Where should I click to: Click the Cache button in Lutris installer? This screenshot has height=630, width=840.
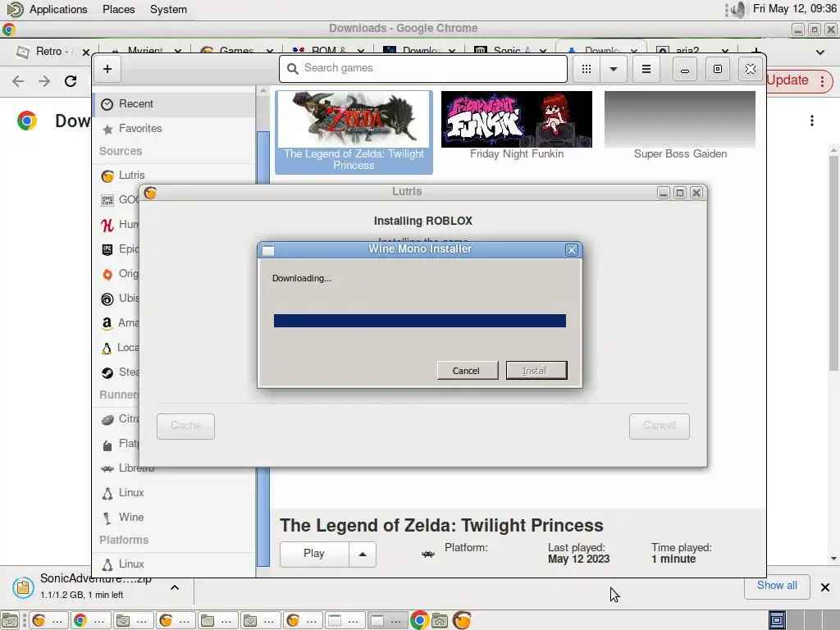pos(186,426)
